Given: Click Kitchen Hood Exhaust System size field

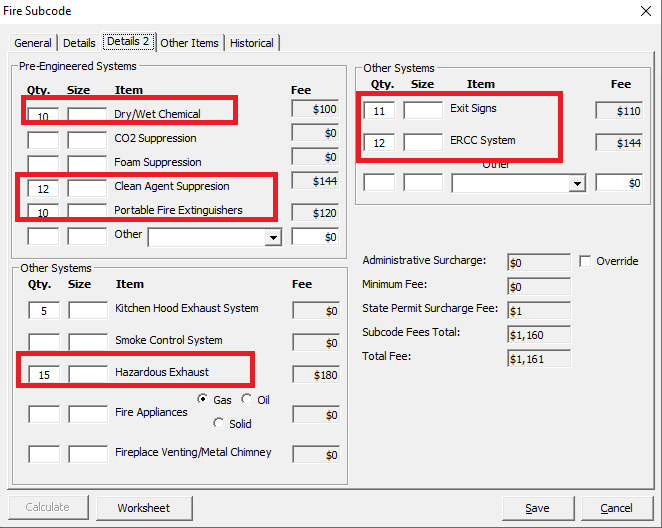Looking at the screenshot, I should (87, 310).
